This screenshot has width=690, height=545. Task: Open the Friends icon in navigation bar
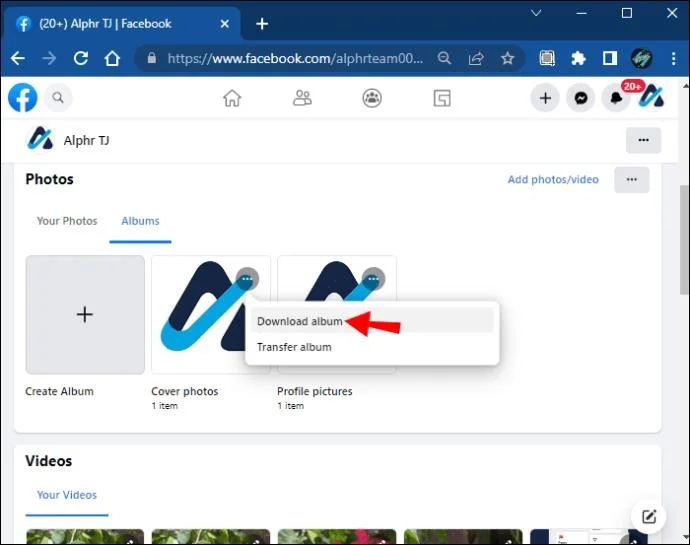[302, 98]
